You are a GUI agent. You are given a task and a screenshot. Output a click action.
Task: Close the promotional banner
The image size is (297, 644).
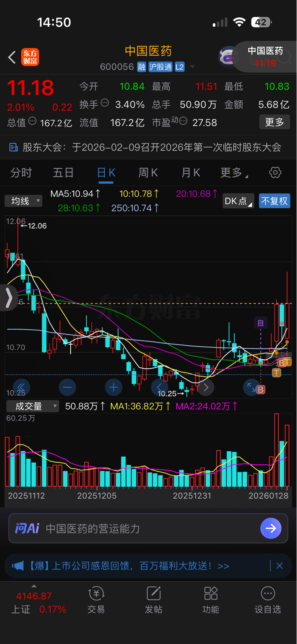[280, 566]
